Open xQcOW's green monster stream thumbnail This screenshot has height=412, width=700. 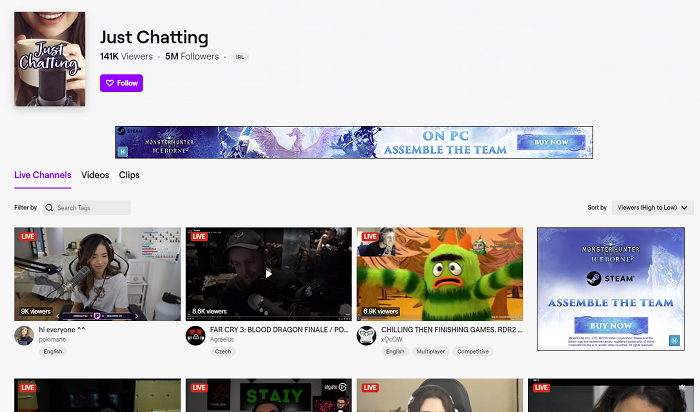coord(440,274)
